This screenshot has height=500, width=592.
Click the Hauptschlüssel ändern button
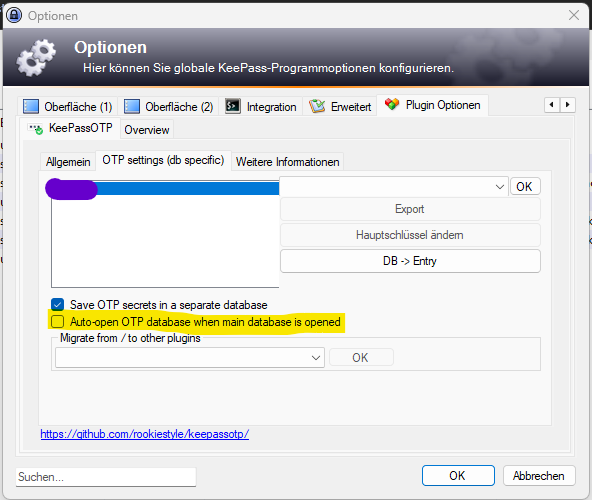coord(410,235)
